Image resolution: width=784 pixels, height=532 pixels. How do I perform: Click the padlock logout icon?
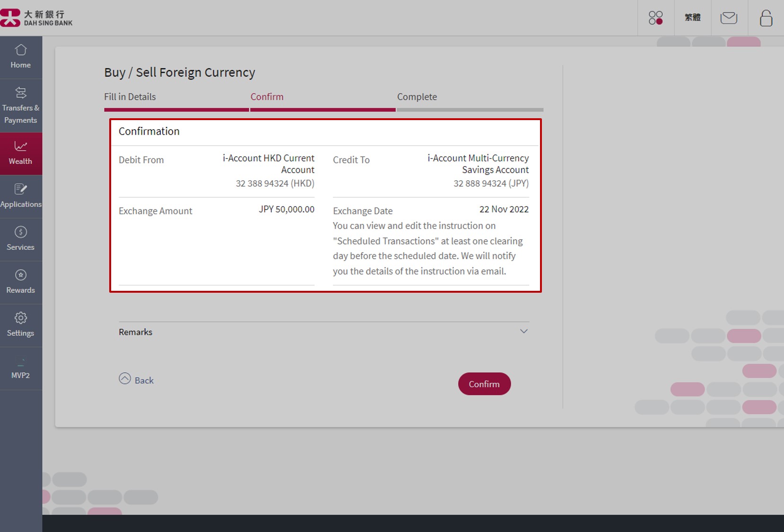point(766,18)
